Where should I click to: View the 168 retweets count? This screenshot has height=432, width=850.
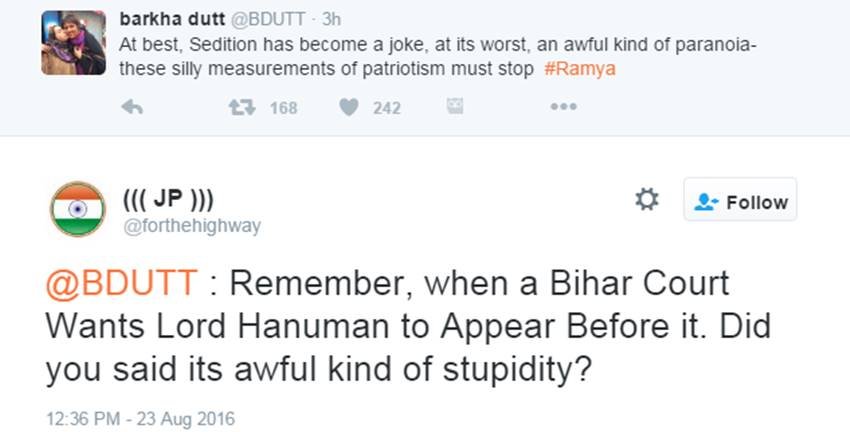pos(284,107)
